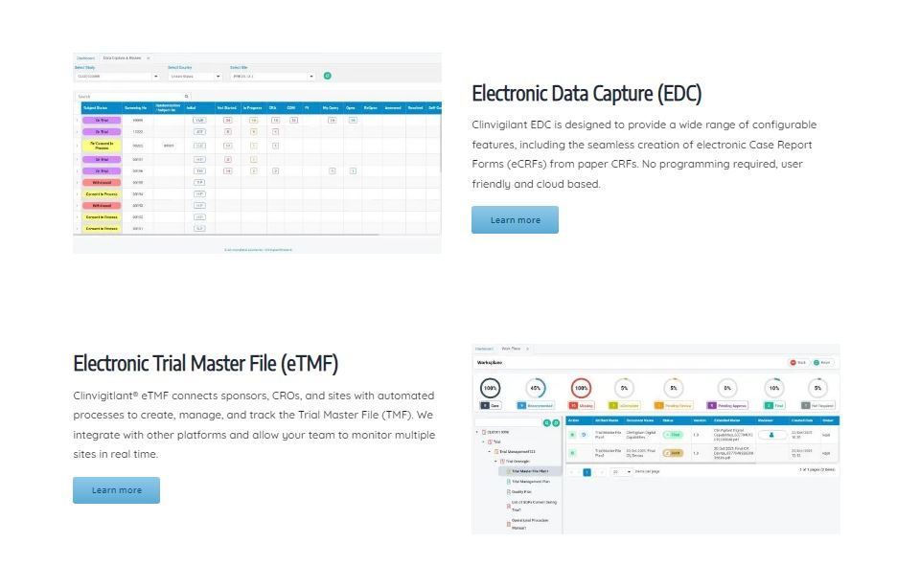
Task: Collapse the Trial Management tree node
Action: click(490, 451)
